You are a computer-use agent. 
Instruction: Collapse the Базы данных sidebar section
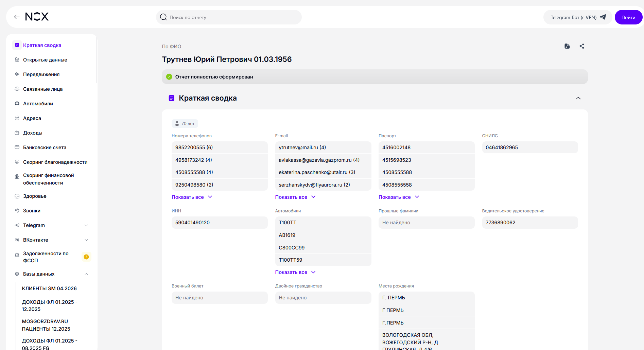point(86,274)
